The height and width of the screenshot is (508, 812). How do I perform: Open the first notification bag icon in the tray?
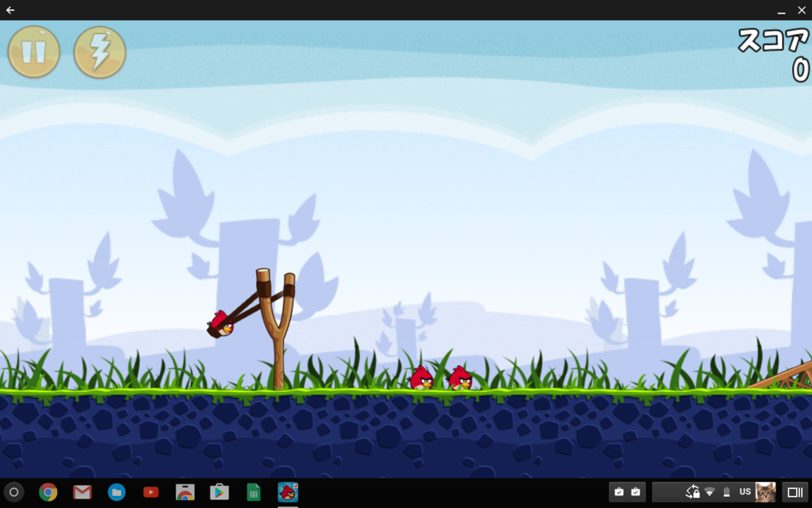[x=619, y=492]
